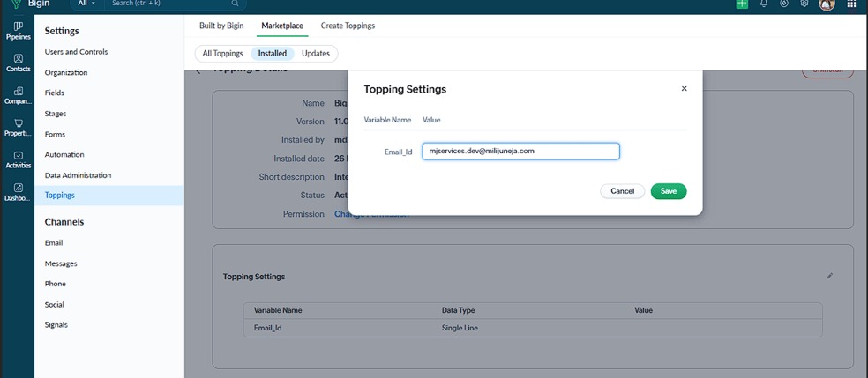Close the Topping Settings dialog

685,88
